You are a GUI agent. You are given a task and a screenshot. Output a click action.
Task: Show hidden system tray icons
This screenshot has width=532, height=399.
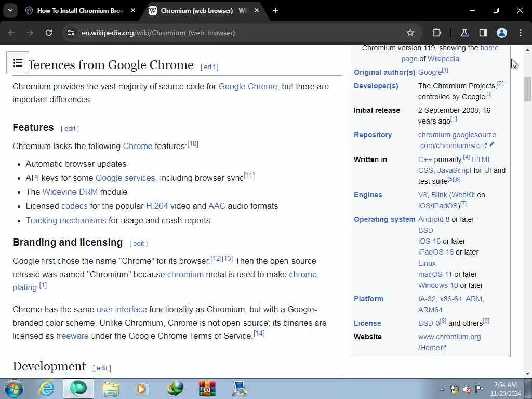pos(442,390)
